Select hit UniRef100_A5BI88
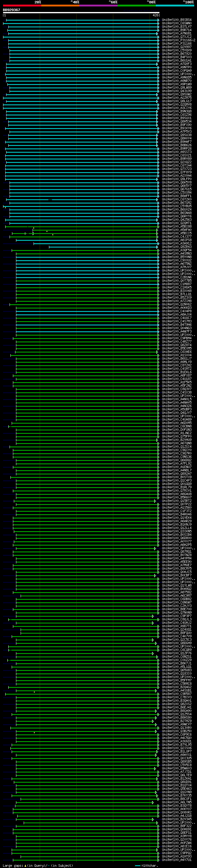197x868 pixels. click(x=176, y=226)
